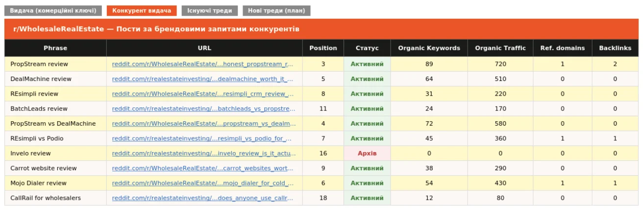Select the Carrot website review cell
Screen dimensions: 644x210
click(x=55, y=168)
